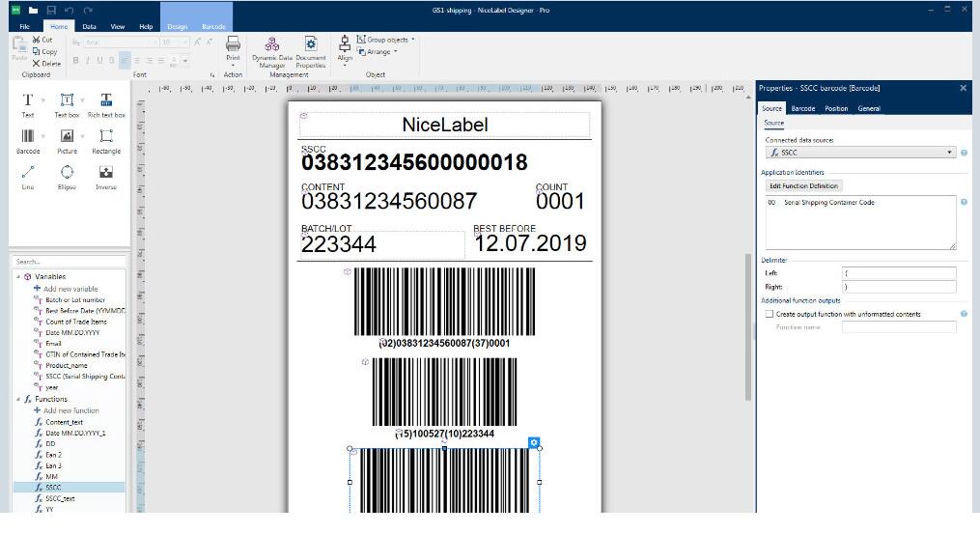The height and width of the screenshot is (534, 980).
Task: Click the vertical scrollbar of design canvas
Action: tap(747, 327)
